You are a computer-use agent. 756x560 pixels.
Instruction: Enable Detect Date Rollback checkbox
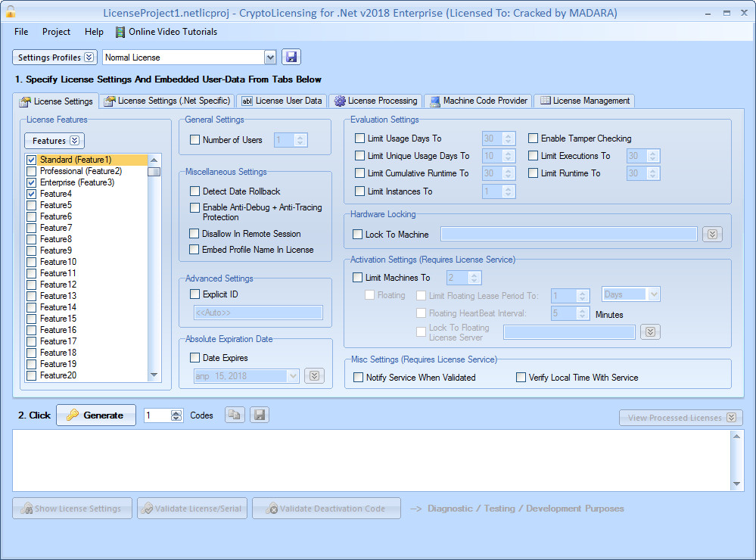point(194,191)
